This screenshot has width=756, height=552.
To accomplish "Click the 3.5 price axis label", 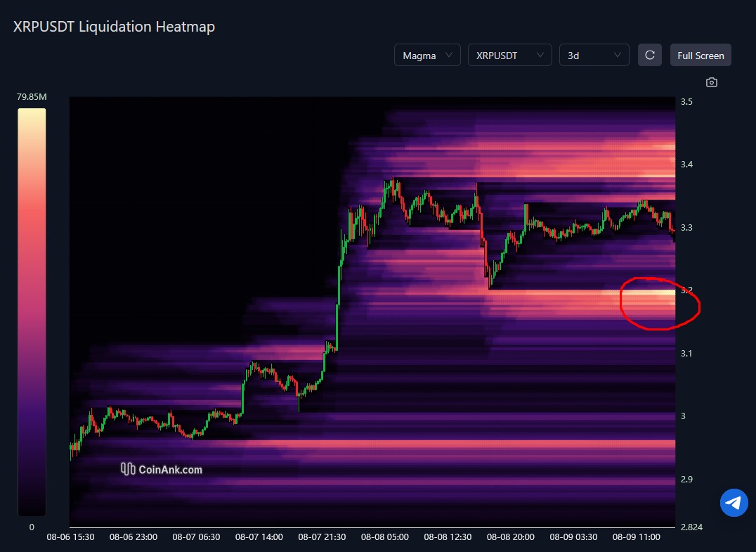I will click(x=686, y=101).
